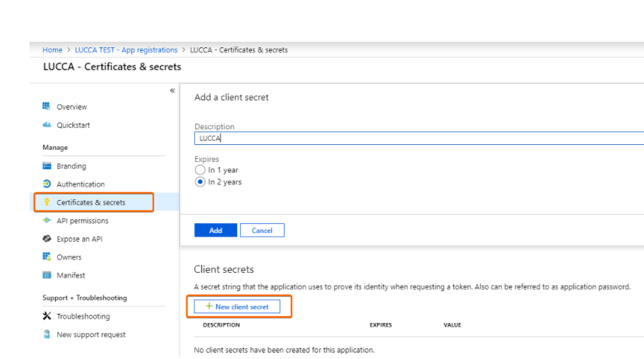Image resolution: width=644 pixels, height=359 pixels.
Task: Open Owners page
Action: tap(69, 257)
